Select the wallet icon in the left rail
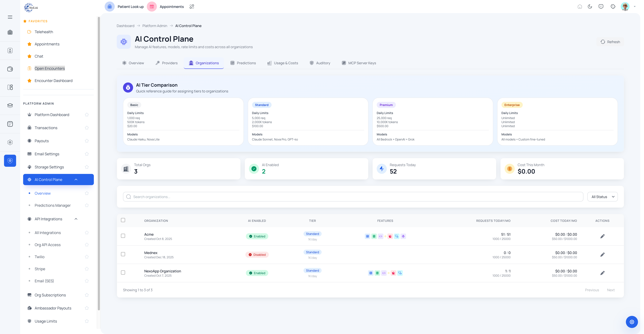Screen dimensions: 644x334 [x=10, y=69]
